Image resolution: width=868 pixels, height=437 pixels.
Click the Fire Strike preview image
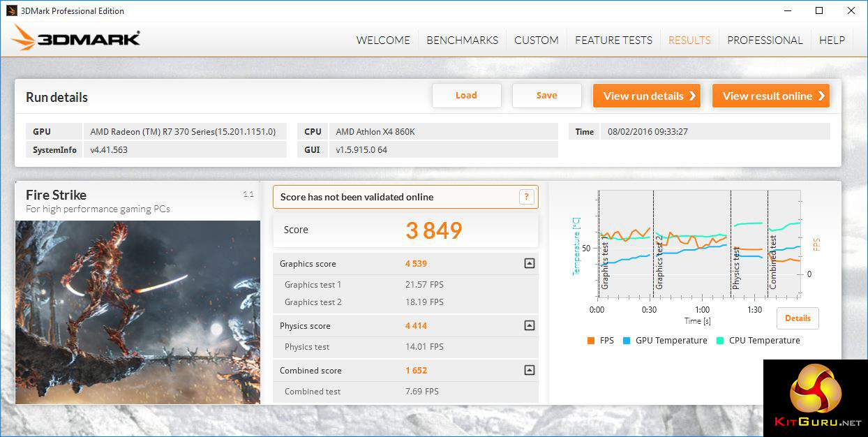point(137,312)
